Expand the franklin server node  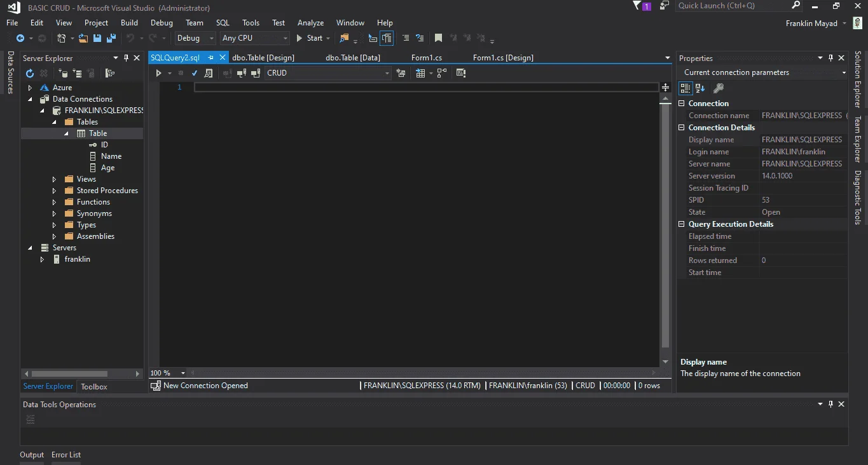tap(42, 259)
